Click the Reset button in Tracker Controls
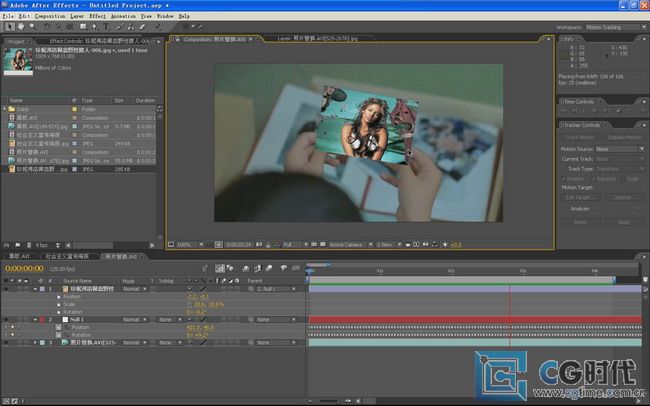 click(x=580, y=222)
